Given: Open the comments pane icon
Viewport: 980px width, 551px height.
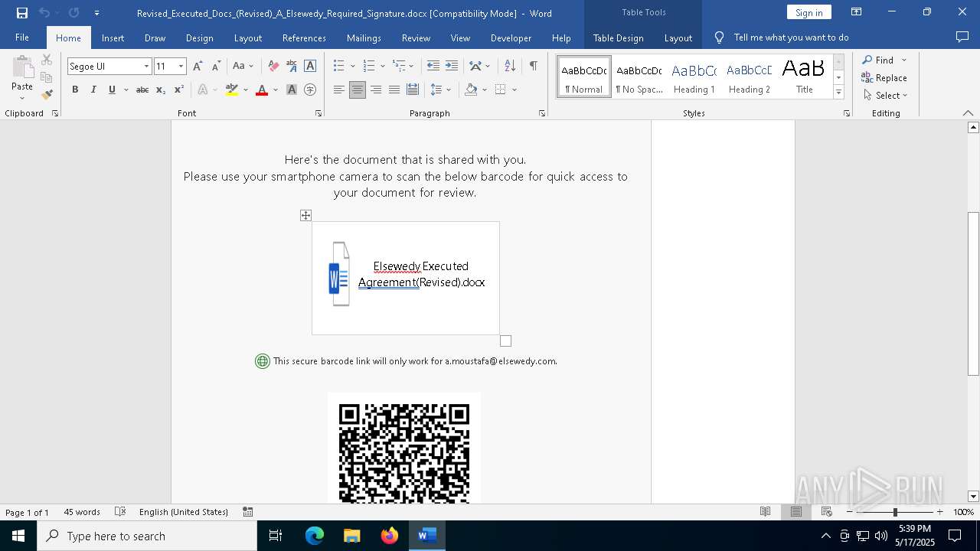Looking at the screenshot, I should pos(962,37).
